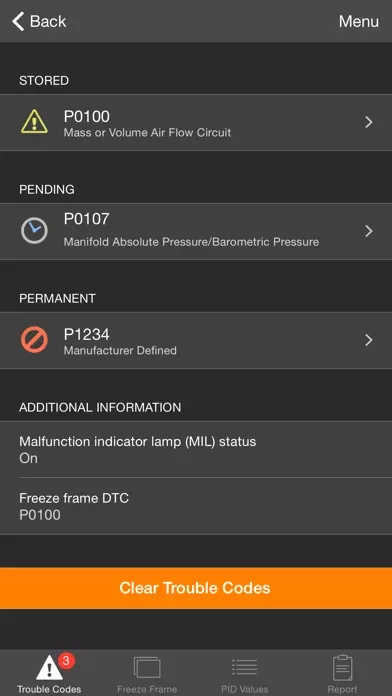Image resolution: width=392 pixels, height=696 pixels.
Task: Select the Freeze frame DTC P0100 row
Action: [196, 506]
